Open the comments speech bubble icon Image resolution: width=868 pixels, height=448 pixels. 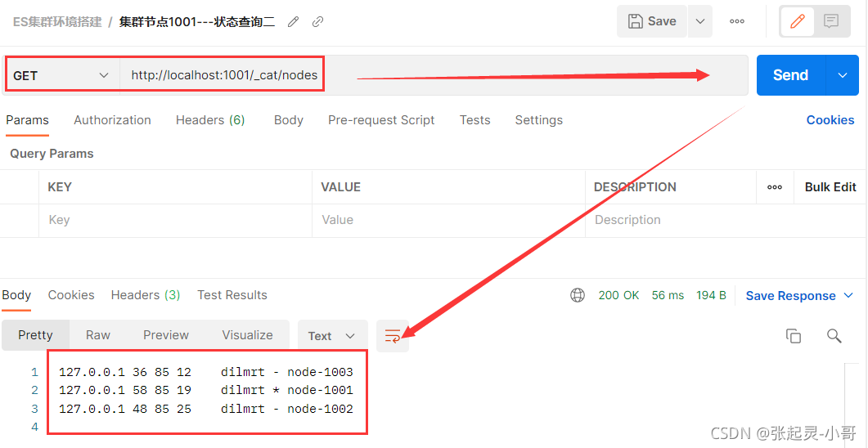click(831, 21)
